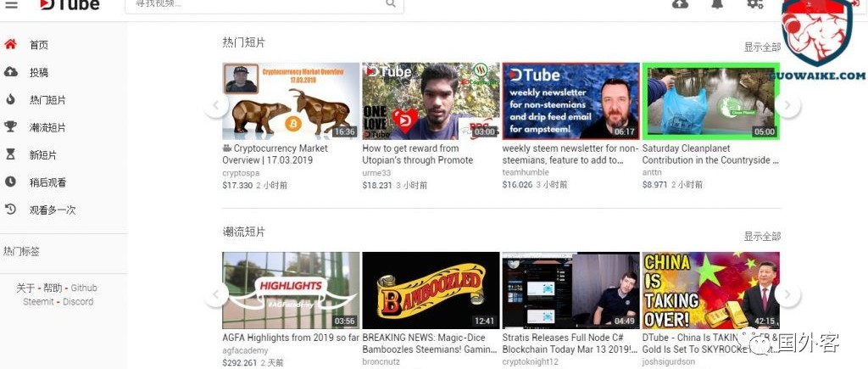Open Cryptocurrency Market Overview thumbnail

pos(291,101)
